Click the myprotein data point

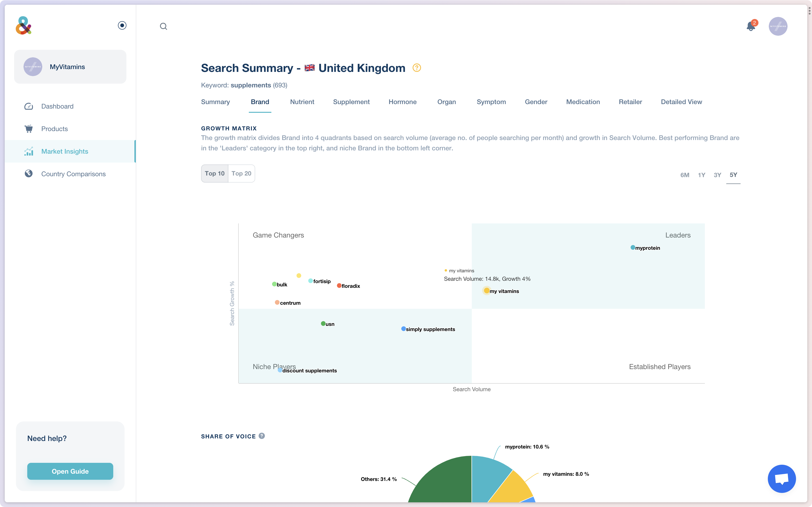[633, 247]
